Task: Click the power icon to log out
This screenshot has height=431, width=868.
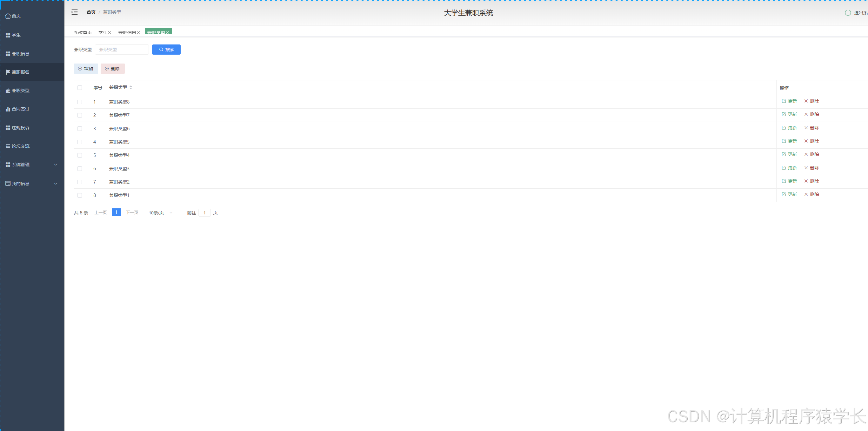Action: (847, 13)
